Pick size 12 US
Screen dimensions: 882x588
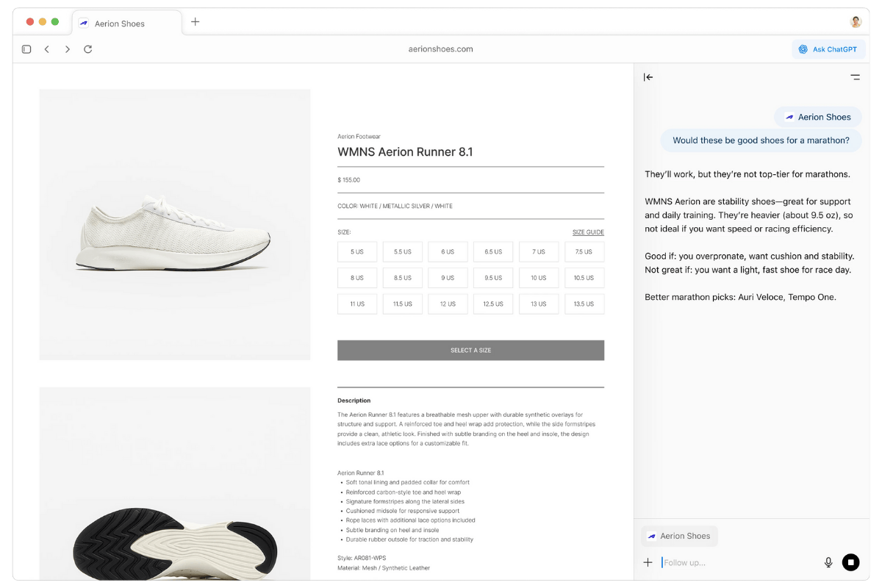(448, 304)
